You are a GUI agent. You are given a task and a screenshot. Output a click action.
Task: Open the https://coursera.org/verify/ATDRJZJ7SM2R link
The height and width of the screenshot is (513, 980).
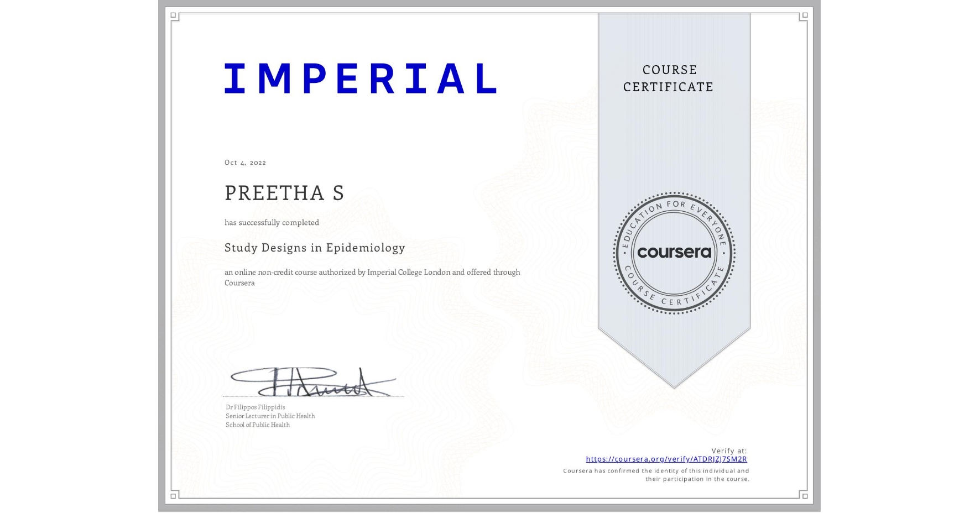click(667, 459)
